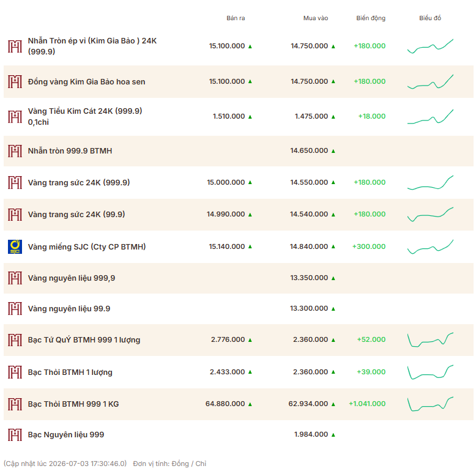The image size is (476, 474).
Task: Click the change value +300.000
Action: (369, 246)
